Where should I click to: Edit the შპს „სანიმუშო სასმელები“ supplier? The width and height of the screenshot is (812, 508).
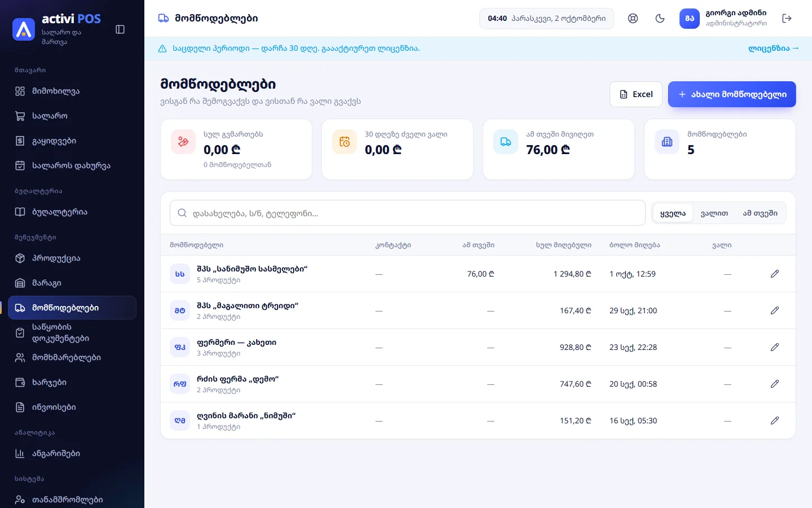[775, 274]
